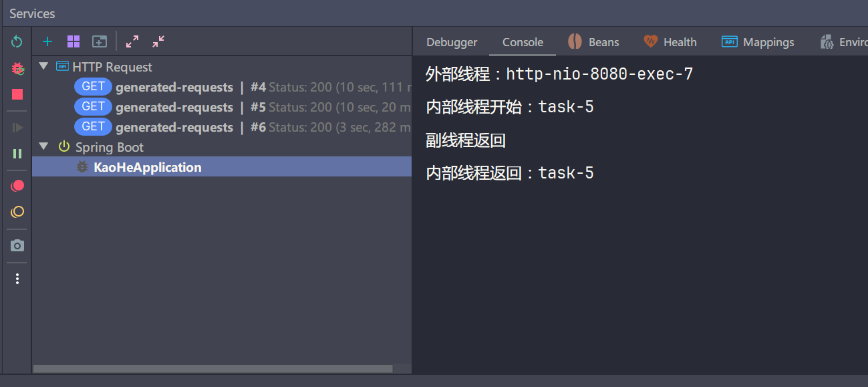Screen dimensions: 868x387
Task: Click the camera snapshot icon
Action: click(x=17, y=245)
